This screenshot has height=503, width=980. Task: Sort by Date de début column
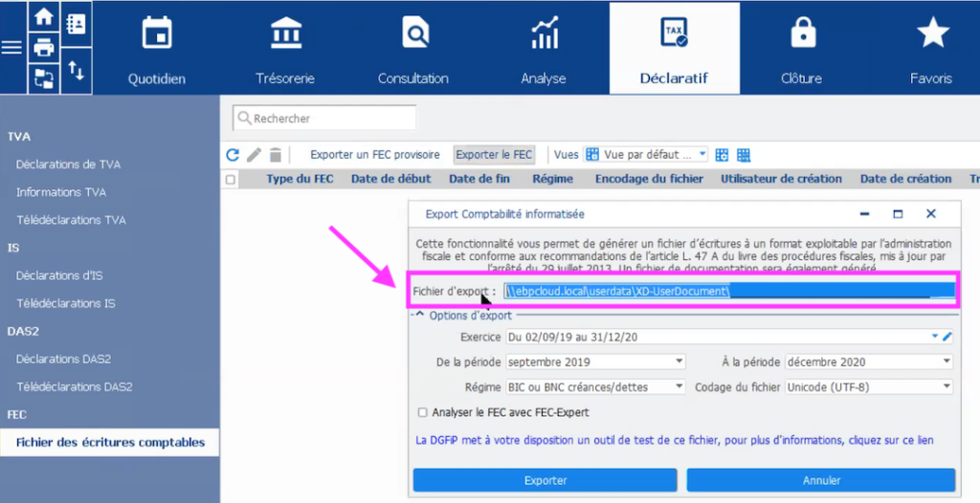[391, 179]
